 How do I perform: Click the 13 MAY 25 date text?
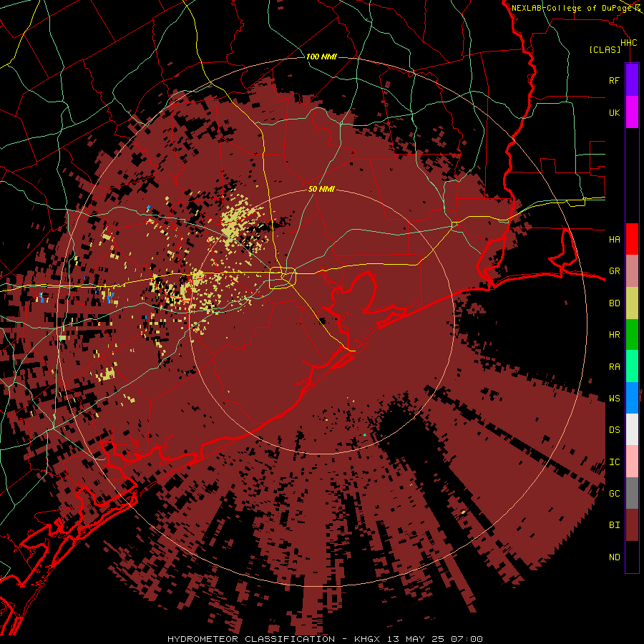coord(416,639)
